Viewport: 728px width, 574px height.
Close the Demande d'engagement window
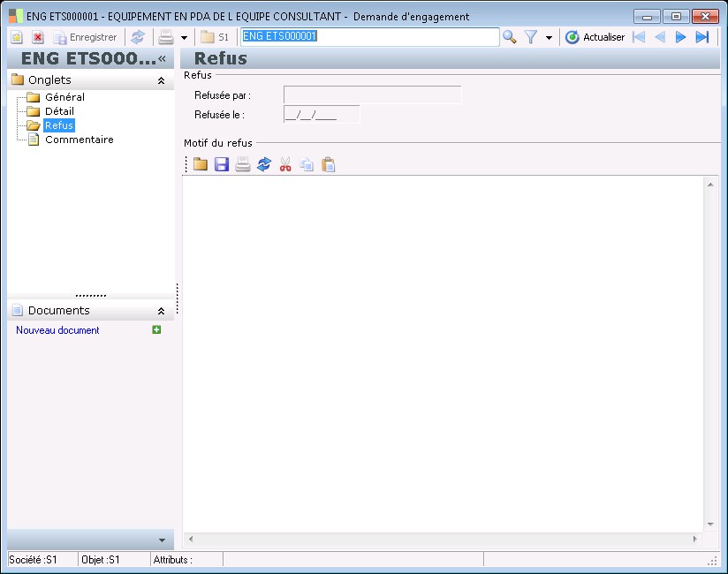coord(705,17)
